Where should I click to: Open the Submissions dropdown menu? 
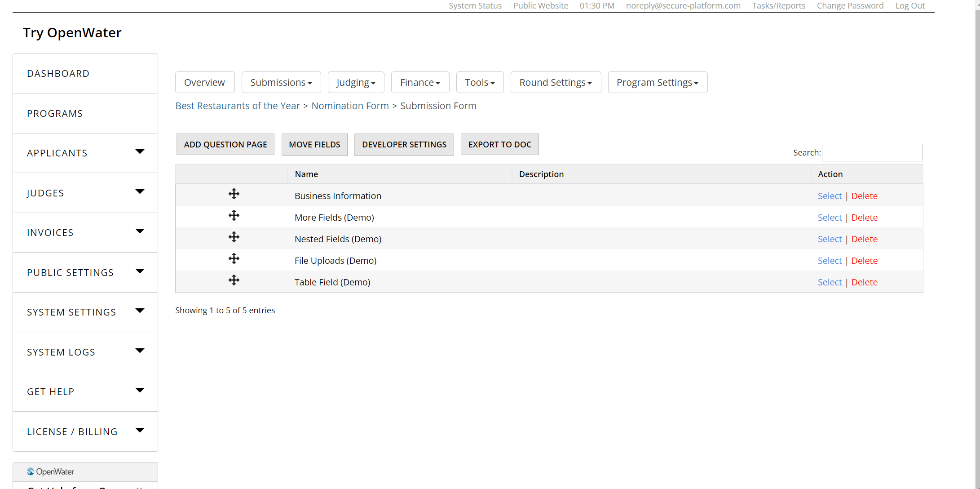coord(281,82)
